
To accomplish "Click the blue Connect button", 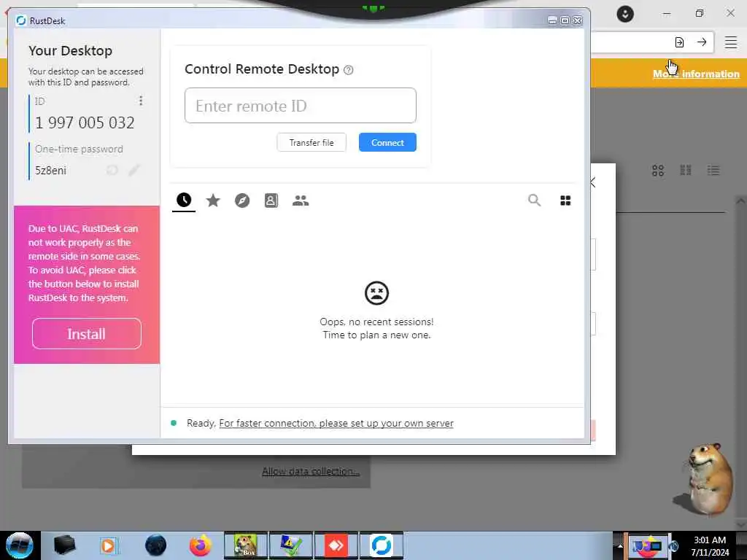I will click(387, 142).
